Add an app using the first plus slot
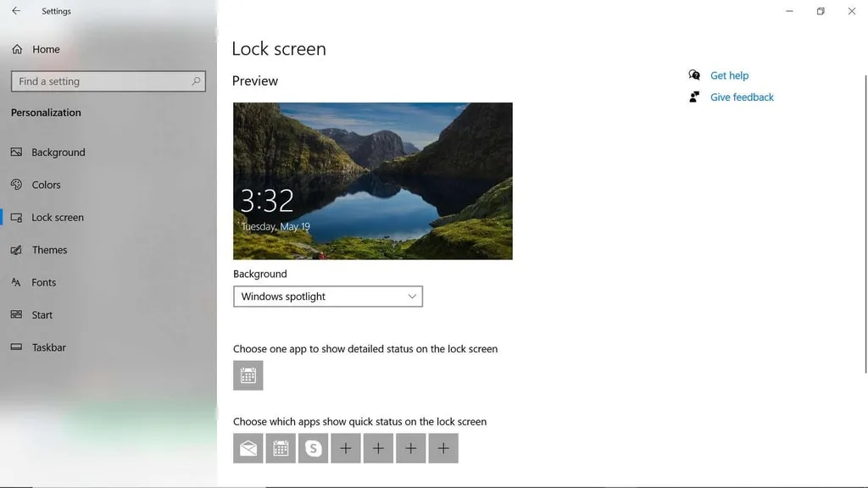Screen dimensions: 868x488 (346, 448)
